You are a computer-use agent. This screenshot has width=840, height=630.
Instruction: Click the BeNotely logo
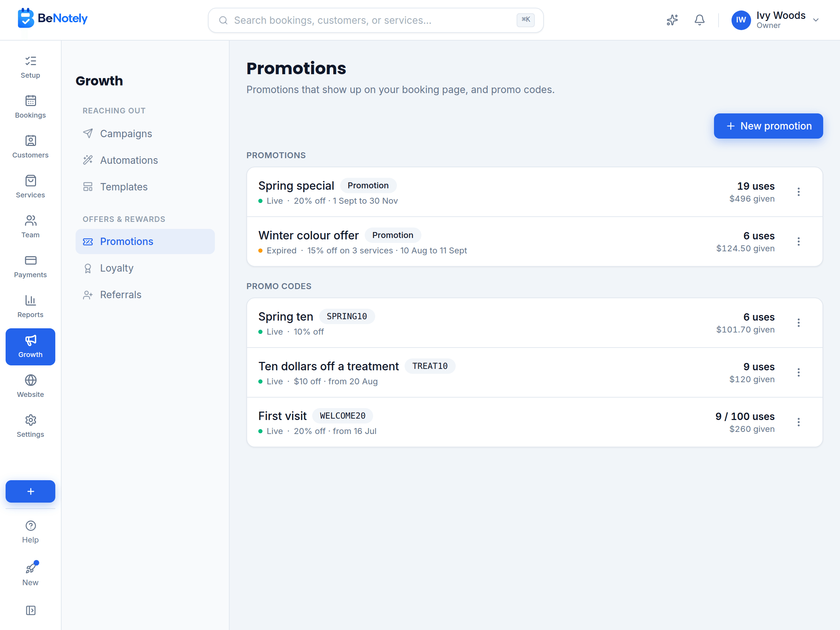pyautogui.click(x=52, y=18)
